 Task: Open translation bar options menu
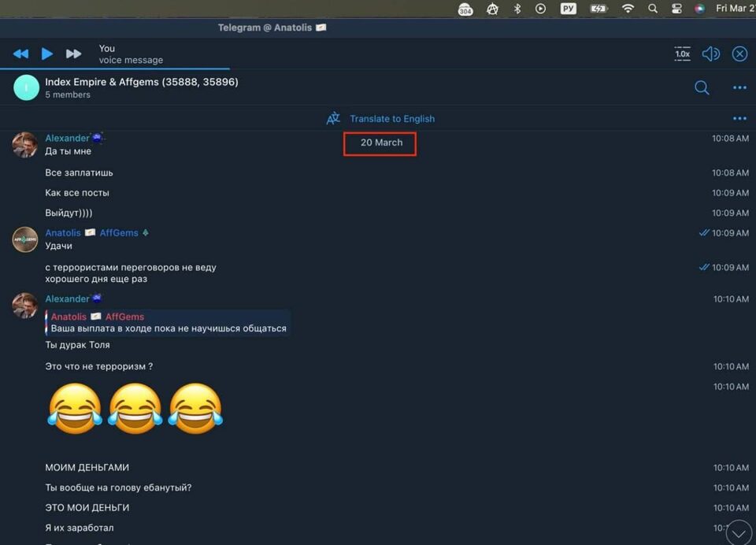point(739,119)
